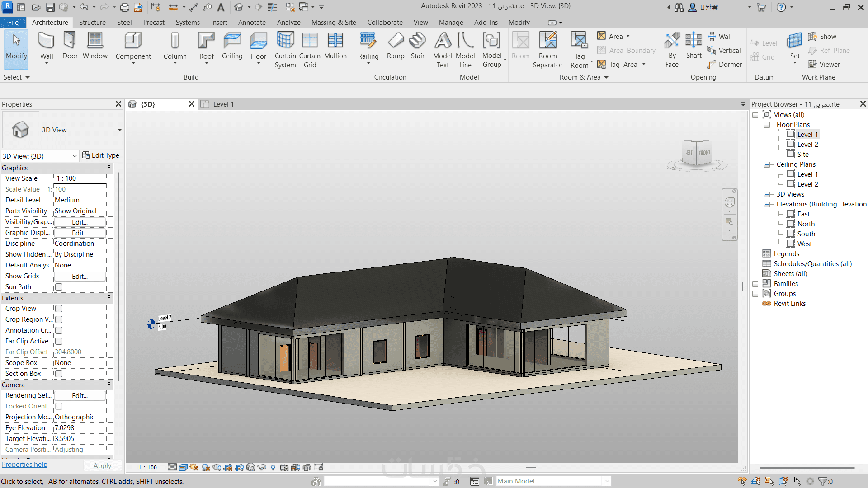Enable the Sun Path checkbox
The height and width of the screenshot is (488, 868).
tap(59, 287)
